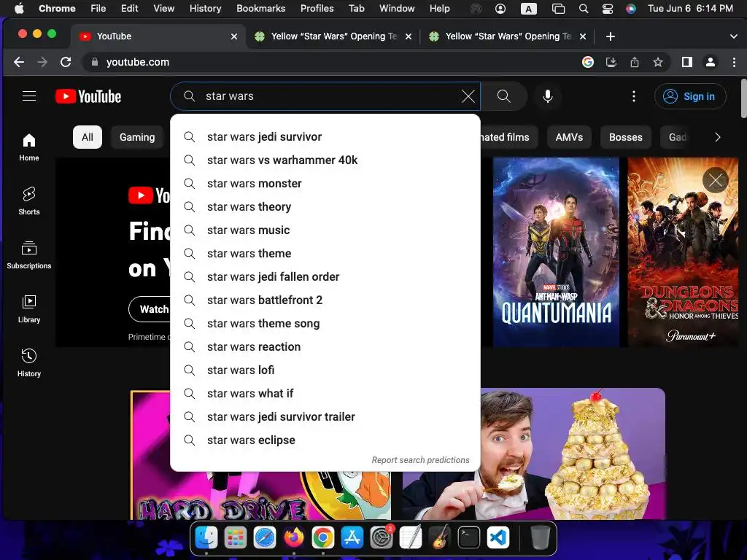747x560 pixels.
Task: Open macOS Control Center in menu bar
Action: coord(608,8)
